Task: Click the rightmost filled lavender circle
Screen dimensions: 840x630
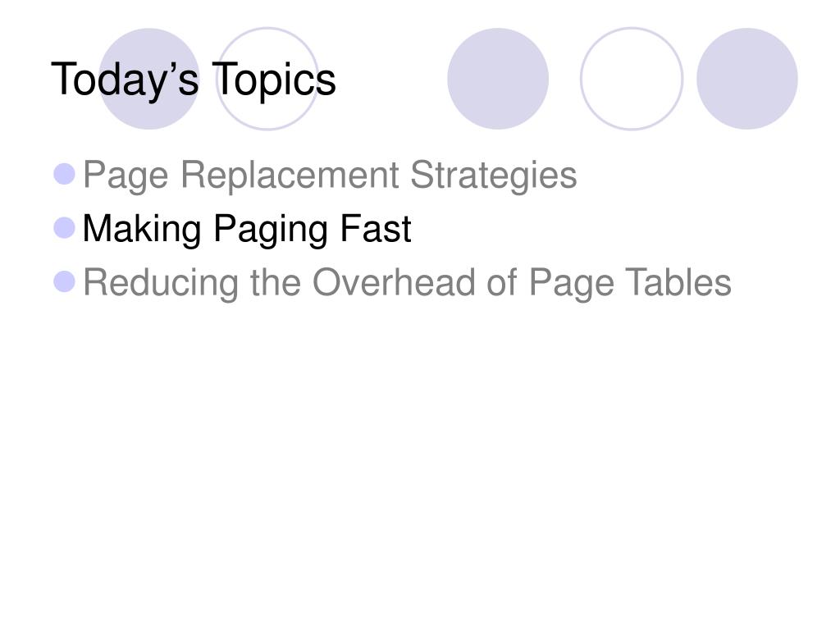Action: coord(746,79)
